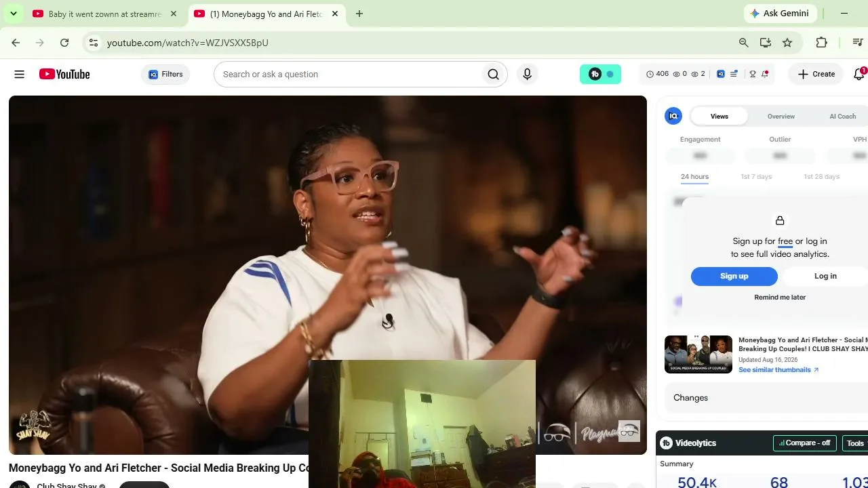Open YouTube notifications bell
Image resolution: width=868 pixels, height=488 pixels.
tap(859, 75)
